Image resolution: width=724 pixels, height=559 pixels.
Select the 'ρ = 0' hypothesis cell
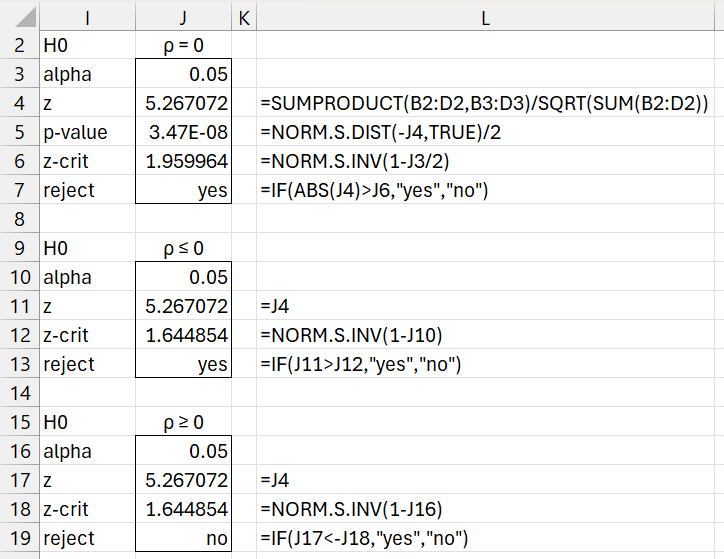click(183, 45)
